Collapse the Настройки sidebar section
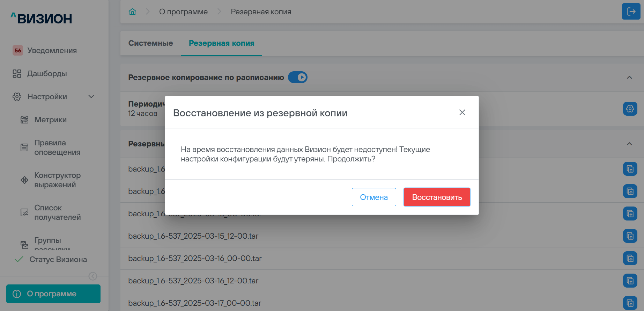This screenshot has height=311, width=644. click(91, 96)
